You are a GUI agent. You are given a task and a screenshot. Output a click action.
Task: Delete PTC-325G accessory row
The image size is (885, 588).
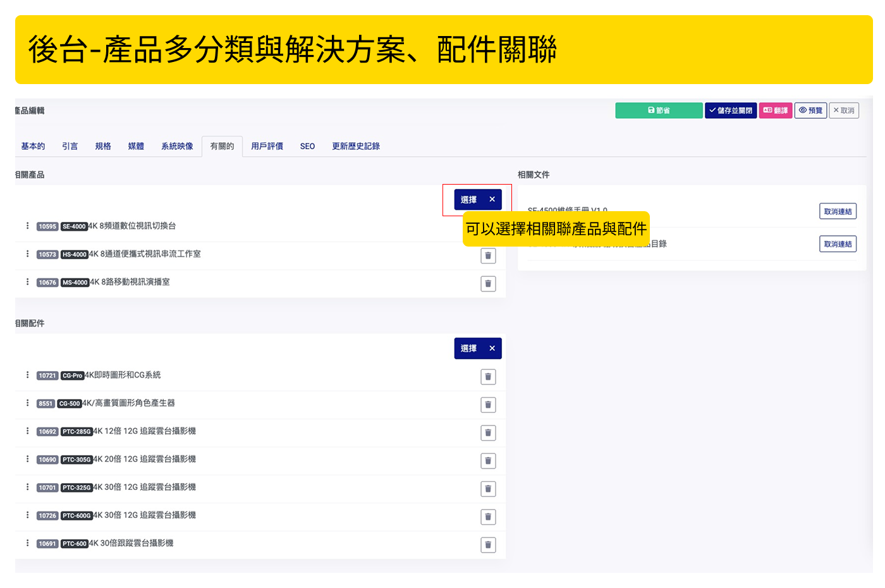coord(488,489)
